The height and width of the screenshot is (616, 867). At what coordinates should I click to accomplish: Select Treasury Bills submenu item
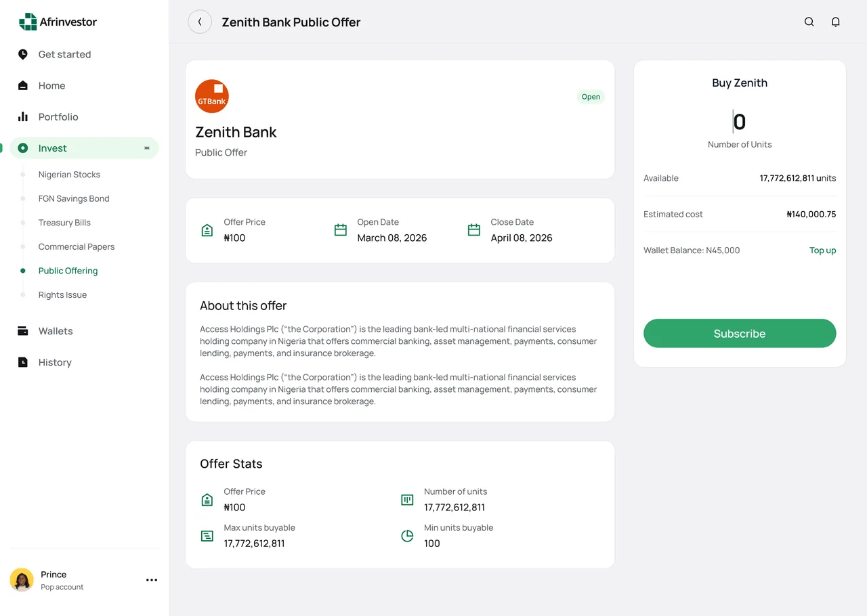tap(64, 223)
